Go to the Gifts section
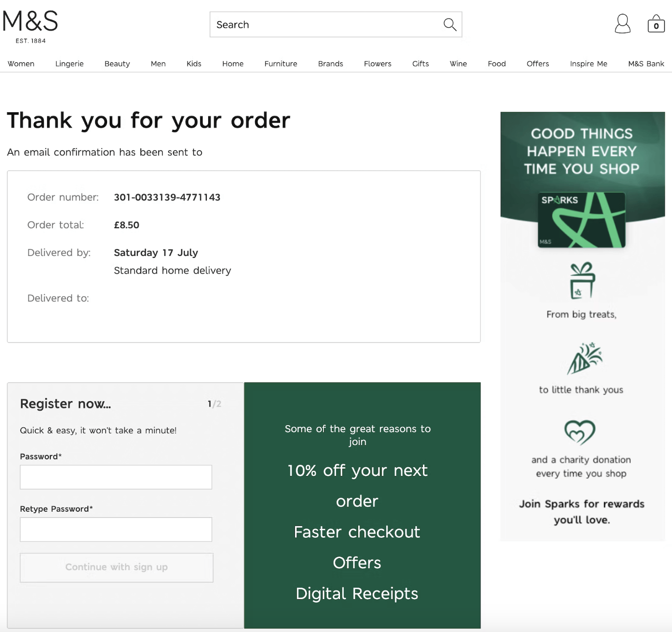This screenshot has width=672, height=632. [420, 64]
